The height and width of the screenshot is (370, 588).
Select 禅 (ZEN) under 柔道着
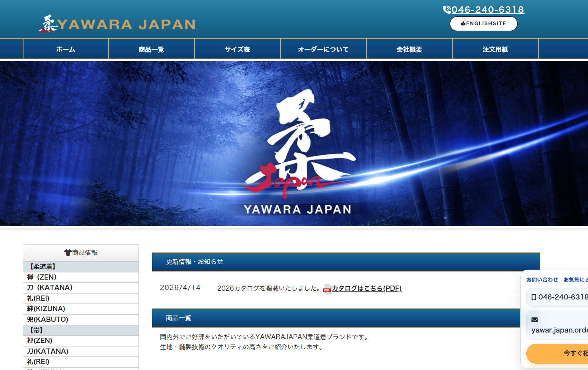(x=81, y=277)
